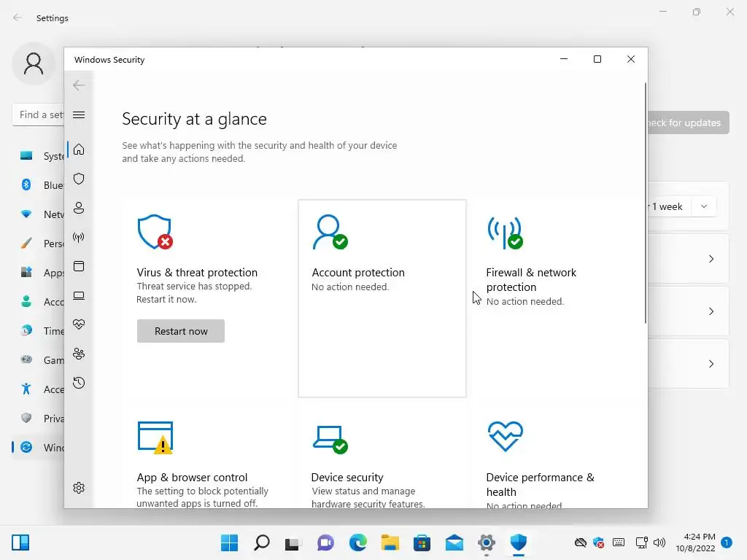Open Task View on taskbar
This screenshot has height=560, width=747.
(292, 542)
